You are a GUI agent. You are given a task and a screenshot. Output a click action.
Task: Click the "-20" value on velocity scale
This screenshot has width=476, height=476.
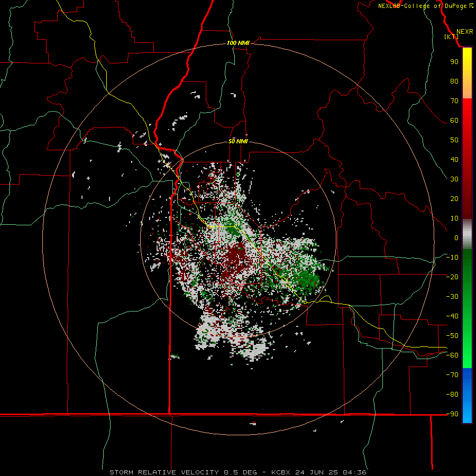pos(452,277)
